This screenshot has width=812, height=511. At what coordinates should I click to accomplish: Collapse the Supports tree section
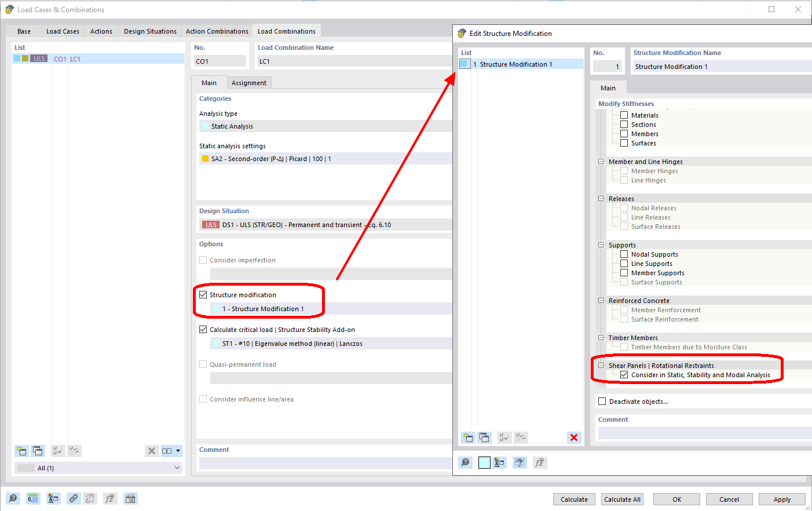(x=601, y=244)
